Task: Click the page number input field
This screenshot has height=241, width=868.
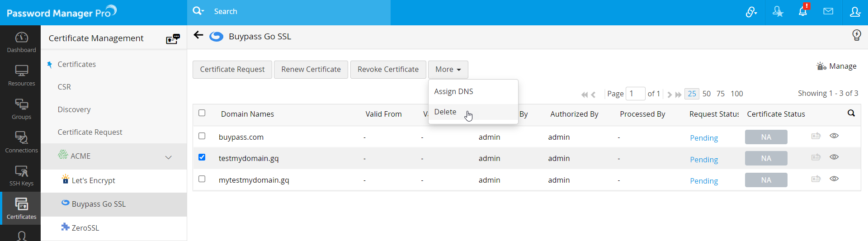Action: [x=635, y=94]
